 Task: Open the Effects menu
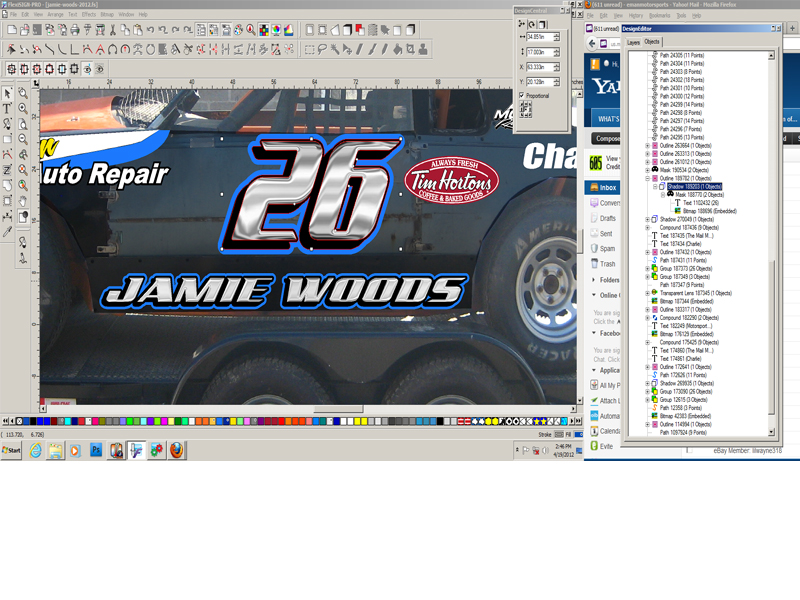click(x=89, y=15)
